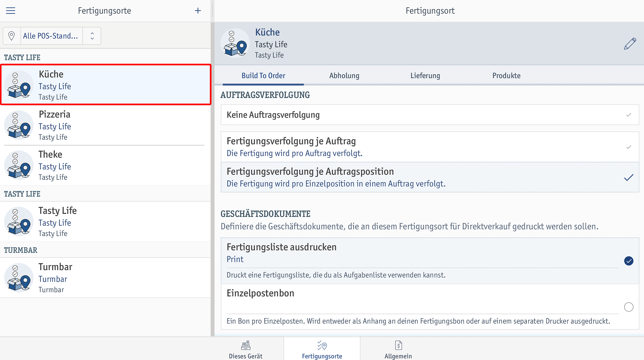Click the Fertigungsliste description text
The width and height of the screenshot is (644, 360).
click(x=336, y=275)
